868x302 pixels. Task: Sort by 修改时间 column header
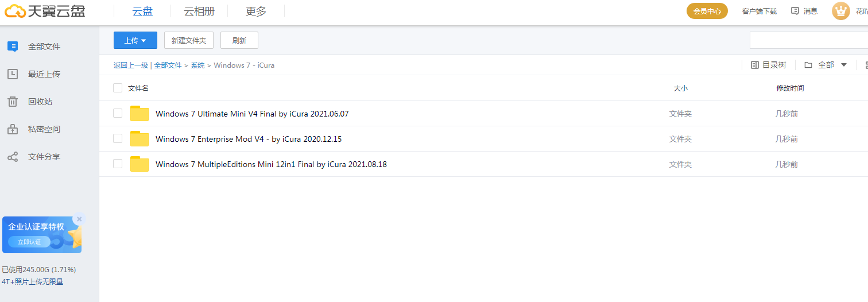point(790,88)
